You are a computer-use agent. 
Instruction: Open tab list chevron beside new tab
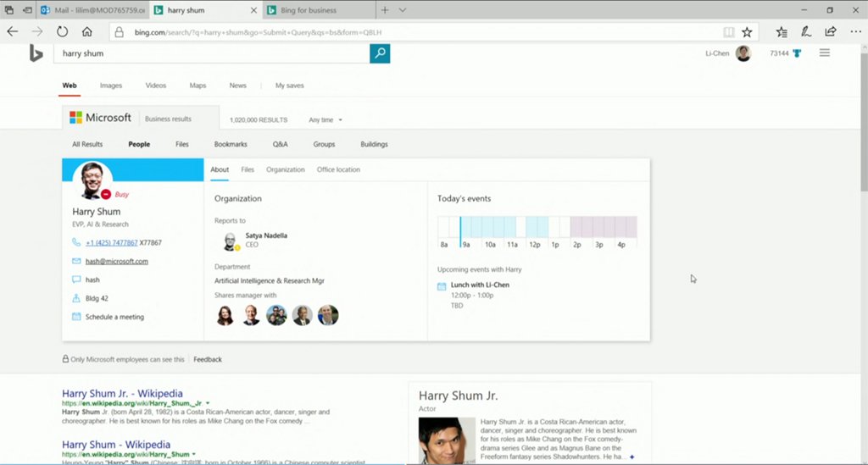pos(403,10)
